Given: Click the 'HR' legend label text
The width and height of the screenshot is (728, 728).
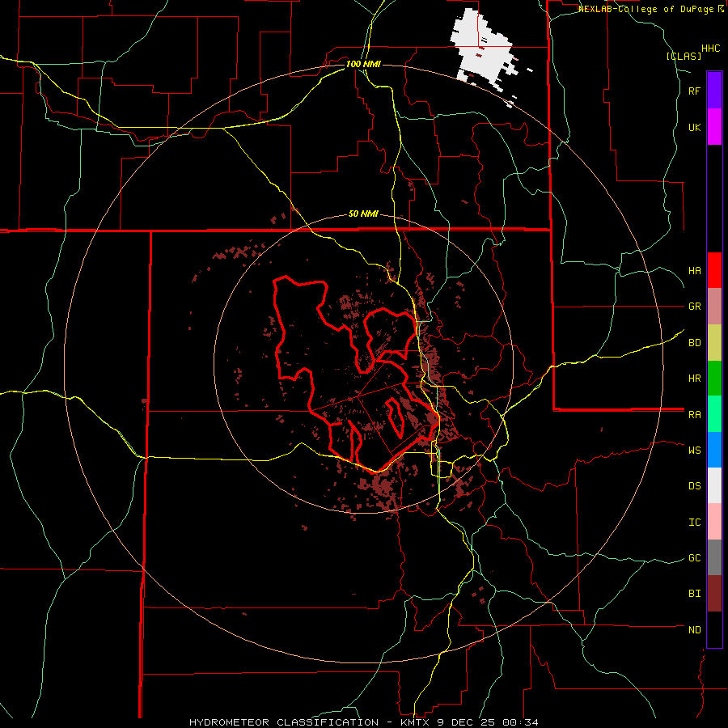Looking at the screenshot, I should 694,379.
